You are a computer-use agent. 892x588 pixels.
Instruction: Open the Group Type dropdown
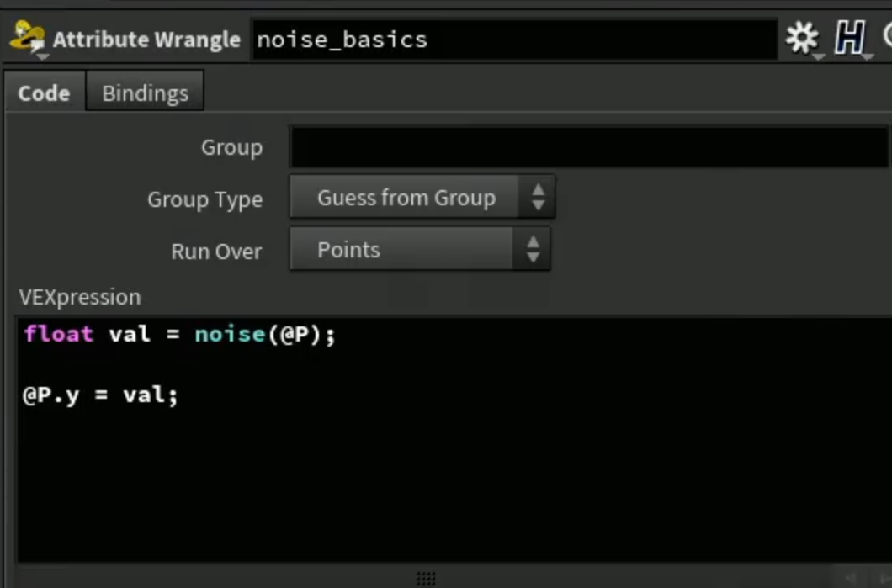coord(422,198)
